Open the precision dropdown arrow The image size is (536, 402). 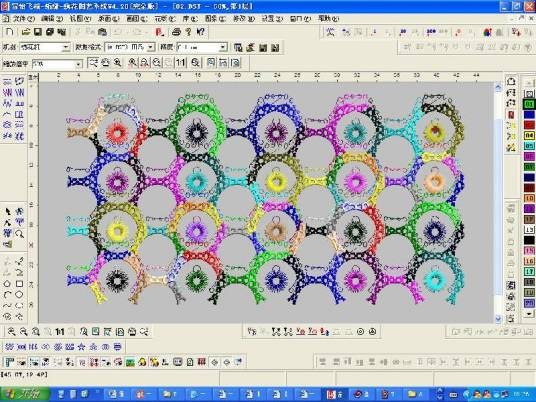point(223,48)
